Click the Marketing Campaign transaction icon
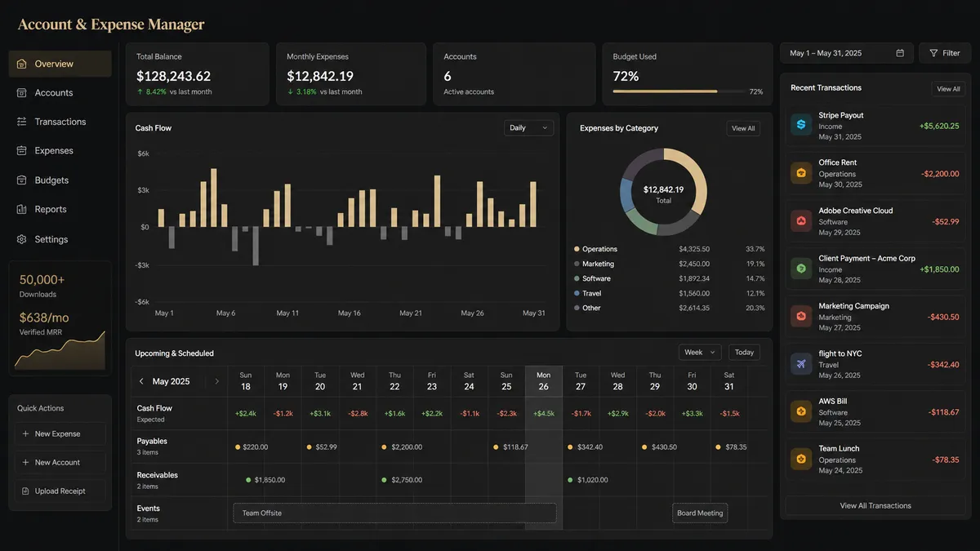Image resolution: width=980 pixels, height=551 pixels. (801, 316)
